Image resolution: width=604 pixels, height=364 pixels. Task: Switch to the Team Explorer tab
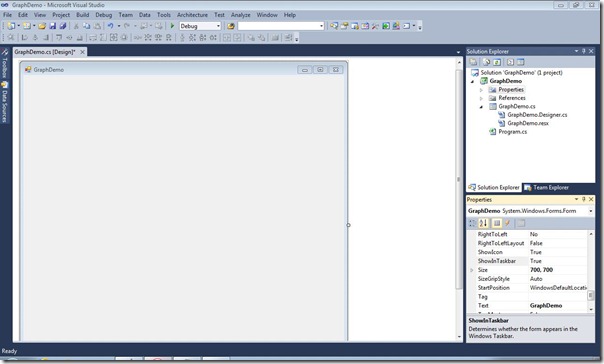(x=547, y=188)
